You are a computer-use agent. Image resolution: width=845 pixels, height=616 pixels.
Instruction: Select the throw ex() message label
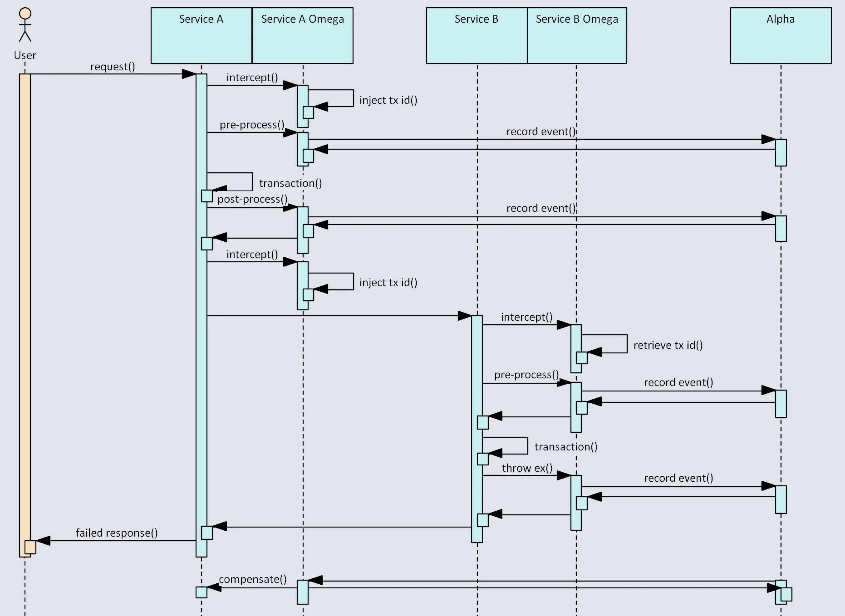click(x=527, y=468)
